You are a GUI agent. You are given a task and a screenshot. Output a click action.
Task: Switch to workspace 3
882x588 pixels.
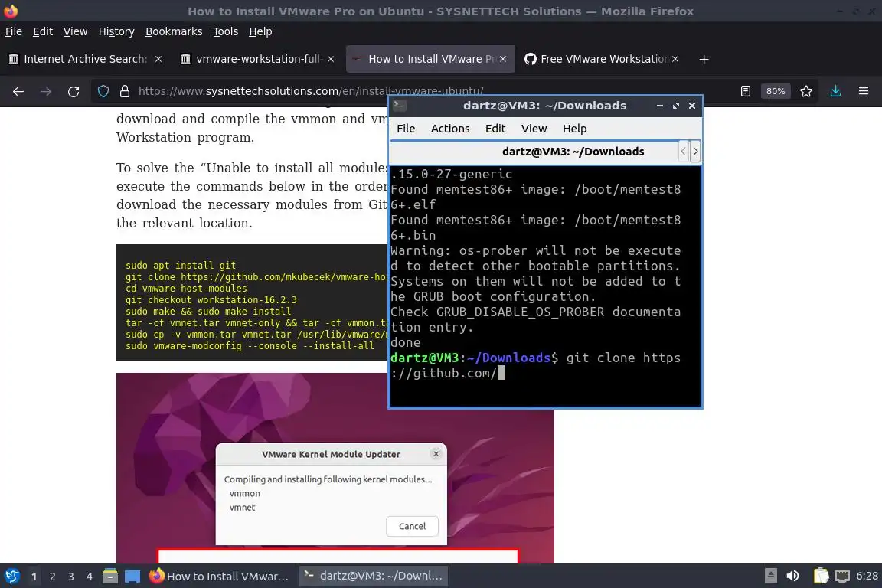(x=71, y=577)
